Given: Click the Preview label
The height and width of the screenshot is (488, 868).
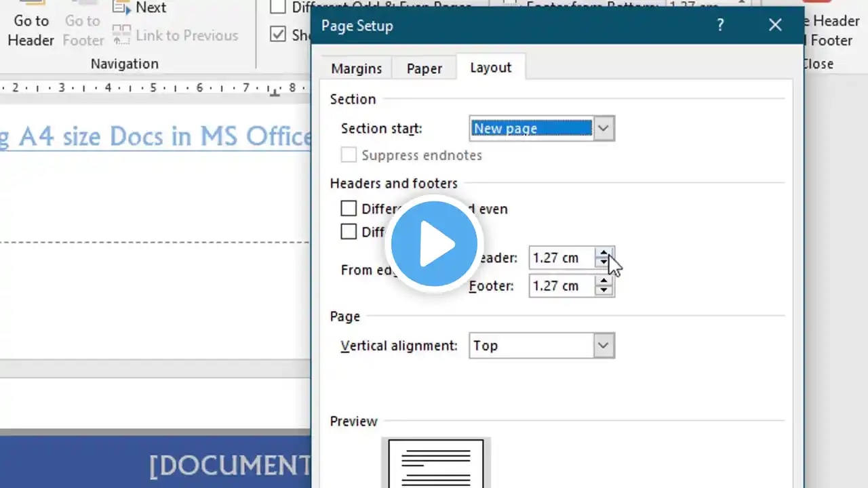Looking at the screenshot, I should click(353, 422).
